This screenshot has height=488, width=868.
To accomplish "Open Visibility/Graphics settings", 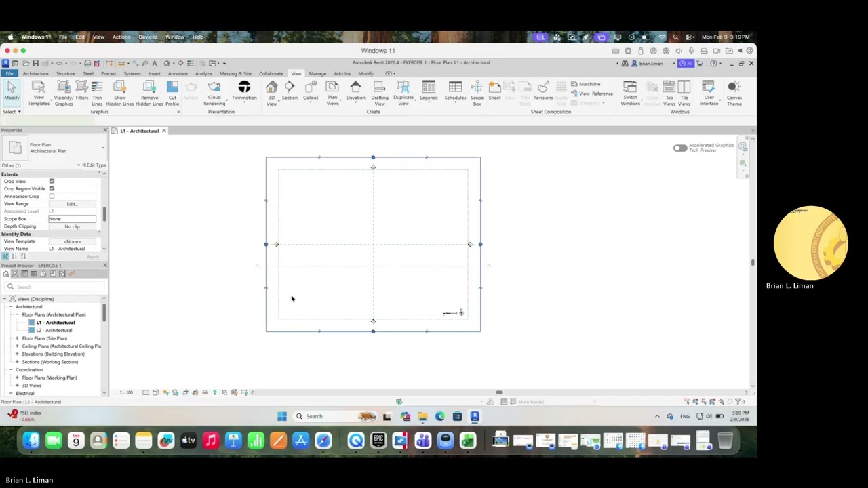I will (64, 93).
